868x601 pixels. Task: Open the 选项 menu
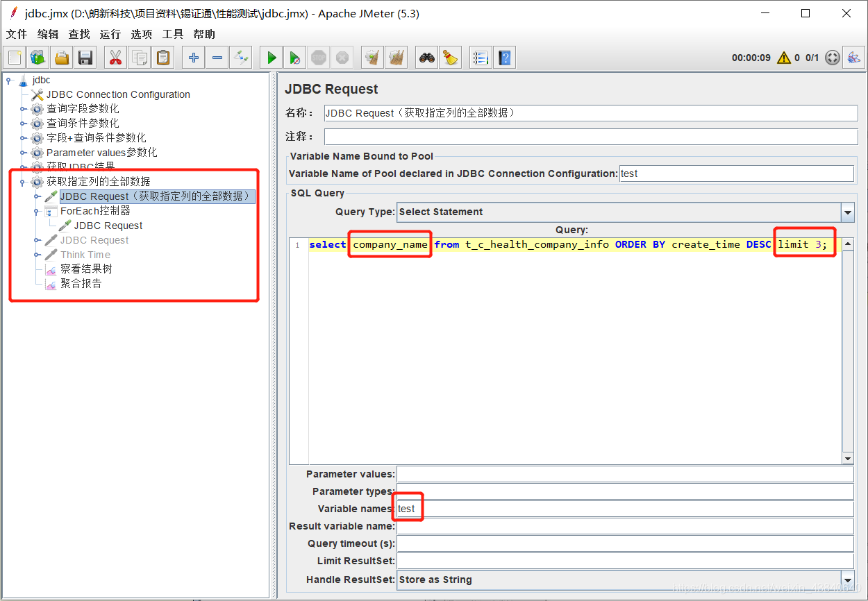coord(142,34)
